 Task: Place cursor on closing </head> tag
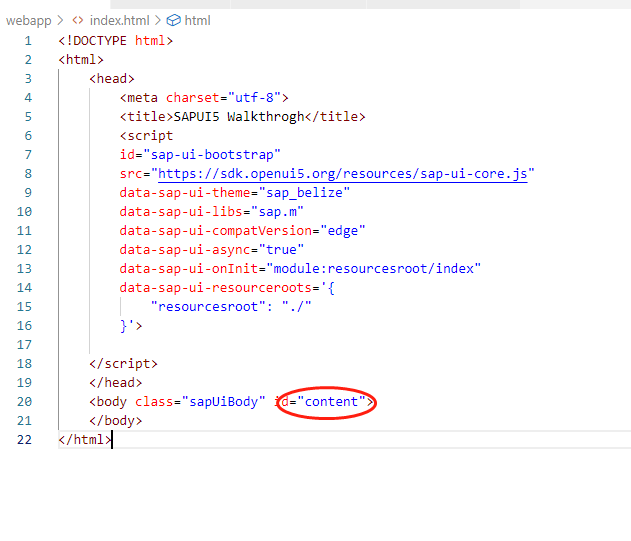pos(116,383)
